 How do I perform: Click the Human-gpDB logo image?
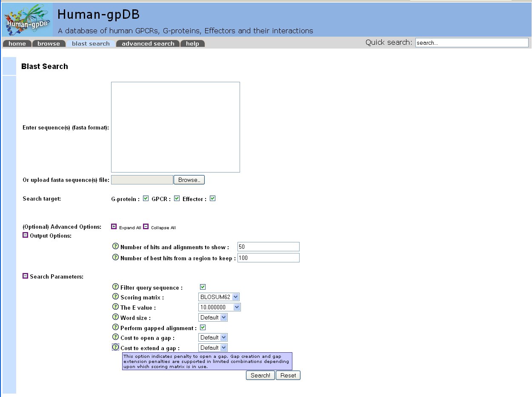(x=28, y=20)
